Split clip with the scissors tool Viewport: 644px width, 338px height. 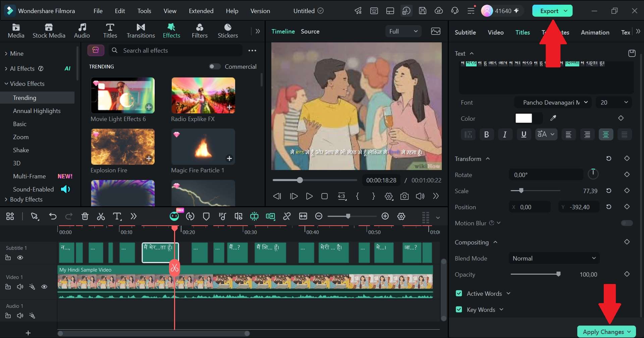coord(101,216)
